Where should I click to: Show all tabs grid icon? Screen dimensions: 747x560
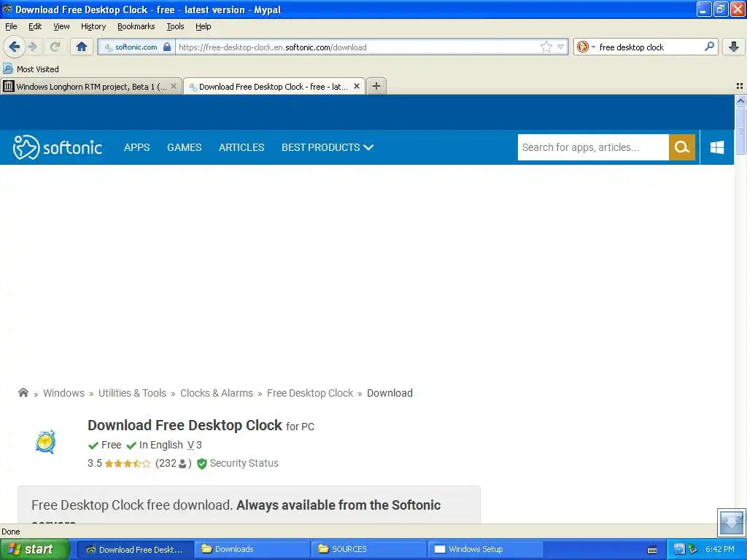tap(740, 86)
